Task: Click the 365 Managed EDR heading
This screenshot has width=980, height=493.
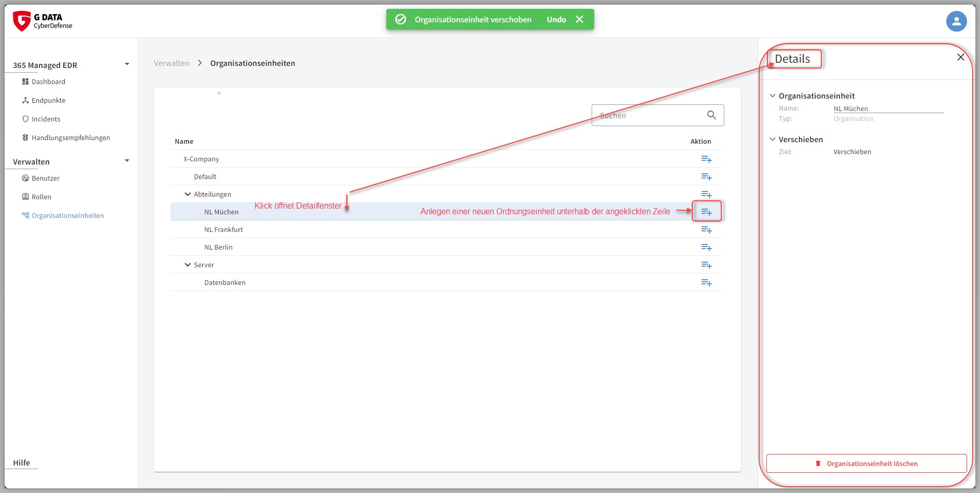Action: (45, 65)
